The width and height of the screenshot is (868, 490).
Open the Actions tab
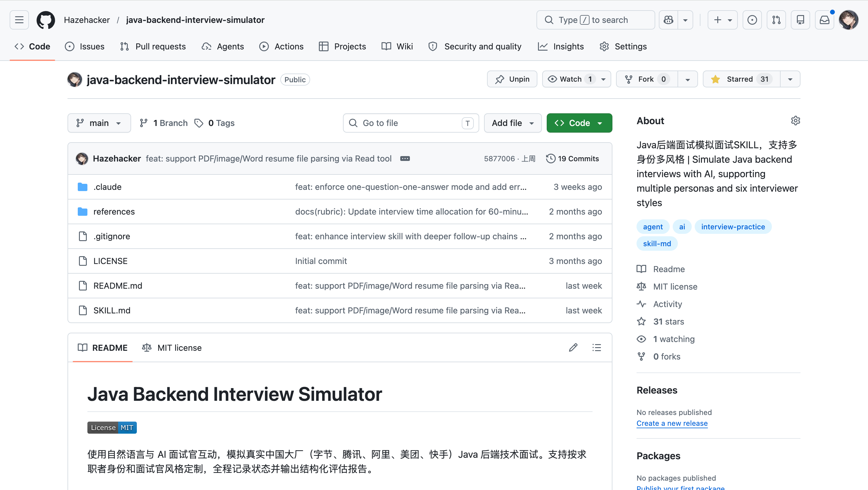click(x=281, y=46)
